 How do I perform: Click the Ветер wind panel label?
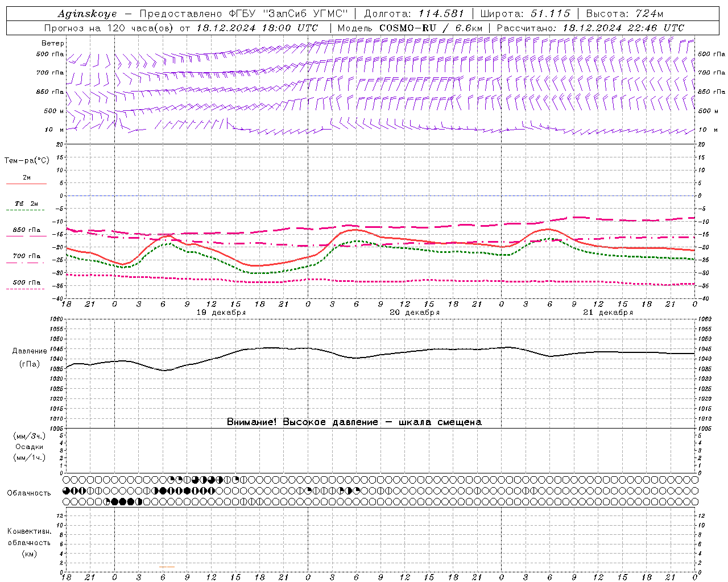53,43
